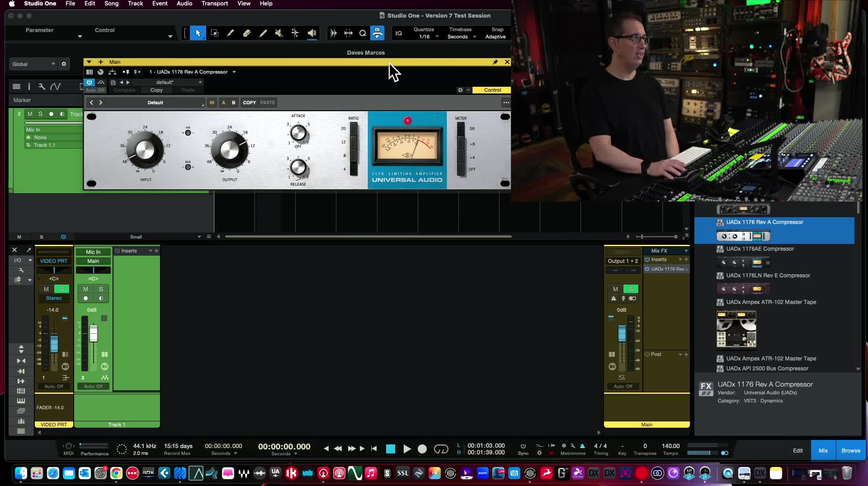Toggle plugin power bypass button
This screenshot has height=486, width=868.
[x=89, y=82]
